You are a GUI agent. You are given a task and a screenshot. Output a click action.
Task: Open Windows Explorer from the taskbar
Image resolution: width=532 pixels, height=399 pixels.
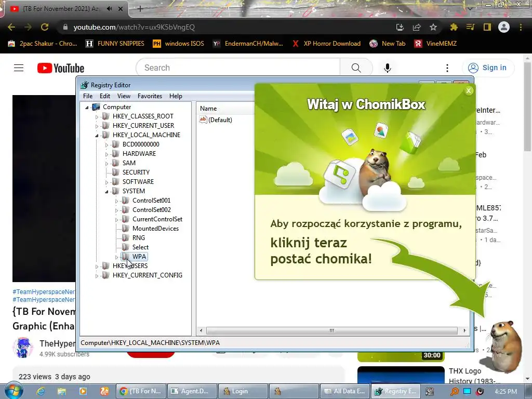[61, 391]
